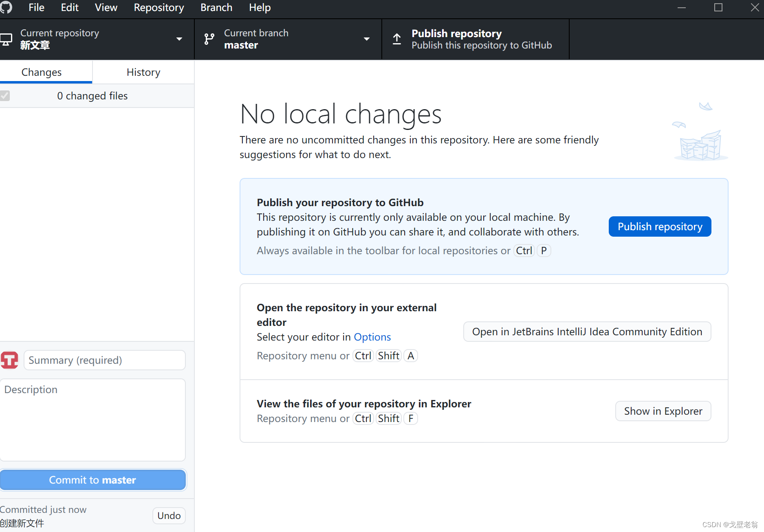Click Open in JetBrains IntelliJ Idea button
This screenshot has height=532, width=764.
tap(587, 332)
